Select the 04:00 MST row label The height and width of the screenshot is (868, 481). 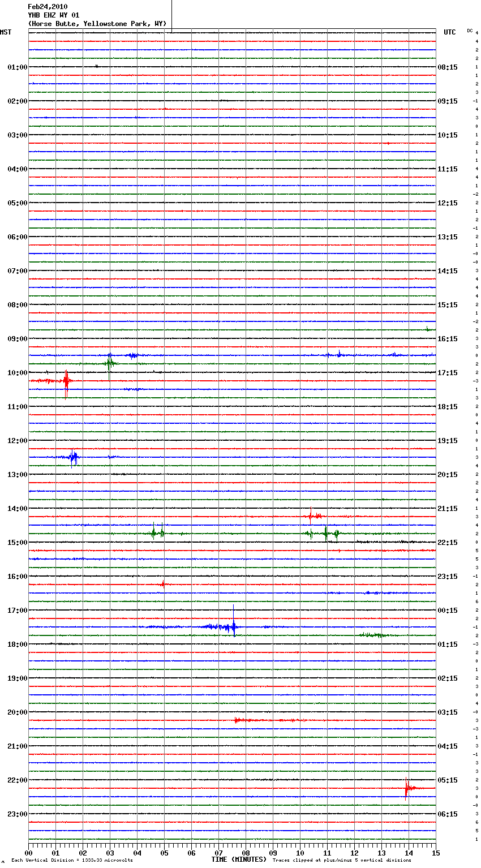(x=18, y=169)
